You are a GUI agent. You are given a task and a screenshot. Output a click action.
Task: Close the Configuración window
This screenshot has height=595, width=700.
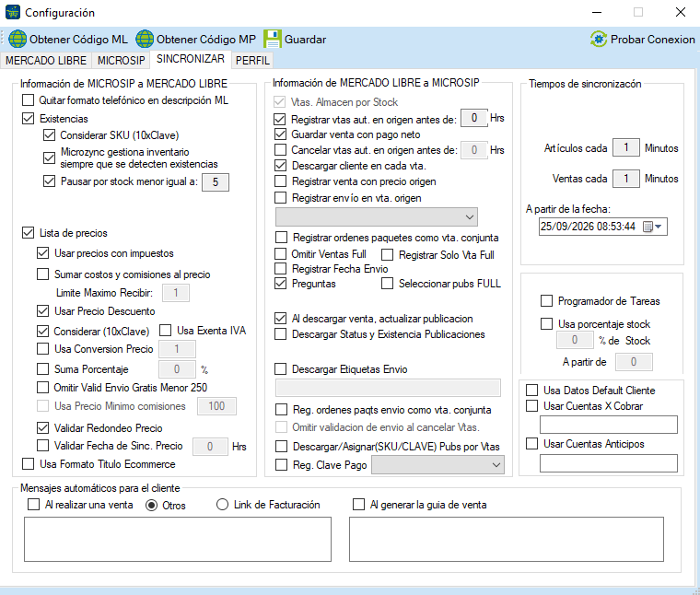click(681, 12)
